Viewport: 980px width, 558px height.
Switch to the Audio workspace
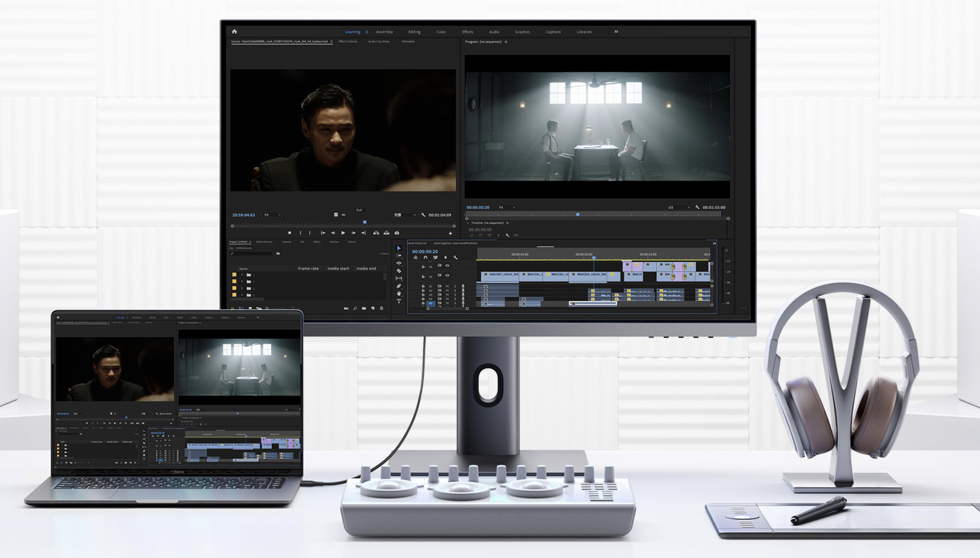[x=494, y=32]
